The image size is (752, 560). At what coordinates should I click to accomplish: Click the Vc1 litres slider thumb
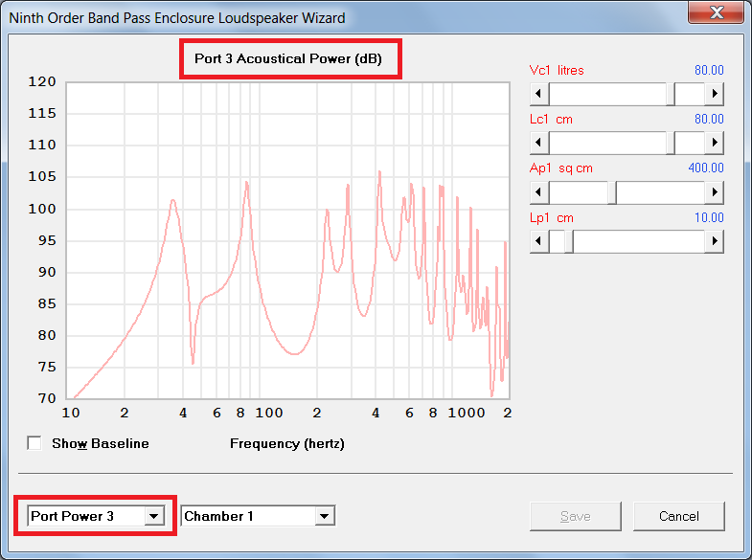coord(671,94)
